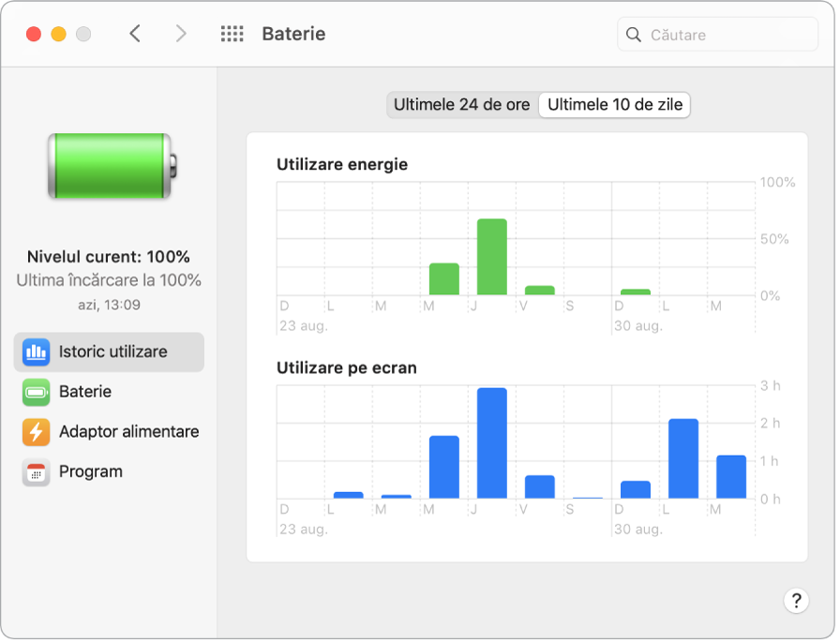Click Ultima încărcare la 100% text
Viewport: 840px width, 643px height.
(x=109, y=280)
